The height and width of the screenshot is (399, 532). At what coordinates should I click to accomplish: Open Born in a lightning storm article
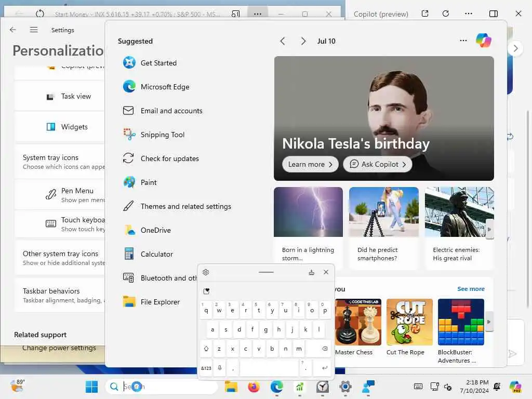coord(308,228)
